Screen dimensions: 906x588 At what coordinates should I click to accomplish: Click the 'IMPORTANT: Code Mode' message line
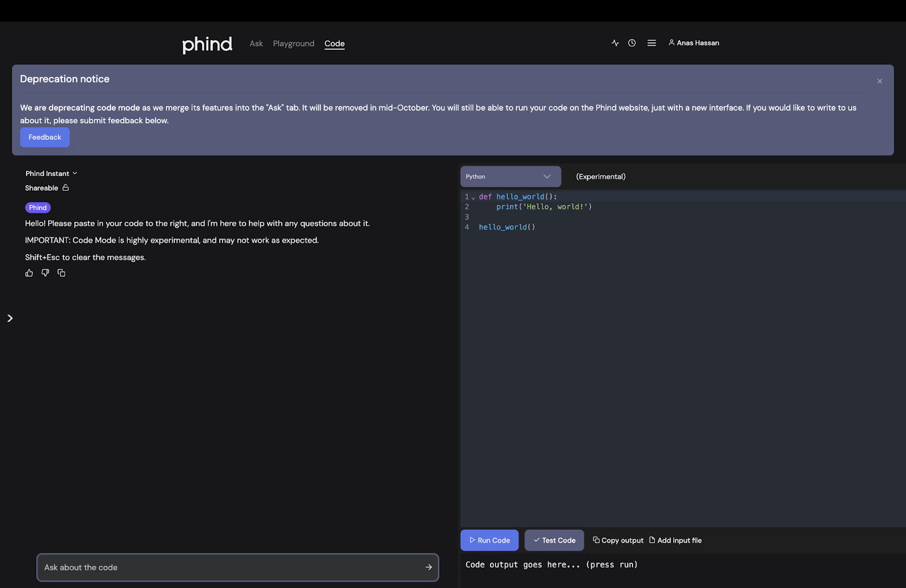tap(172, 241)
